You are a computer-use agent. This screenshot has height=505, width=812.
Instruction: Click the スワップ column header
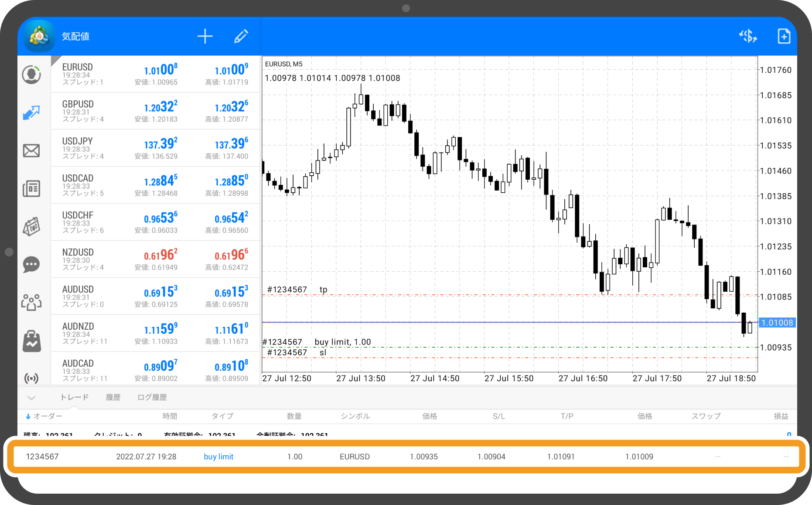706,416
